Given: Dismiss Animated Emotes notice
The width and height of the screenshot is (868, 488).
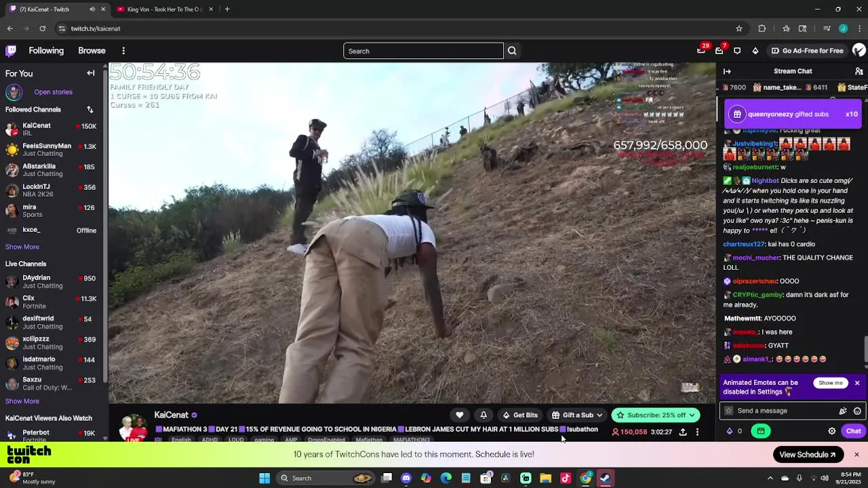Looking at the screenshot, I should pyautogui.click(x=857, y=383).
